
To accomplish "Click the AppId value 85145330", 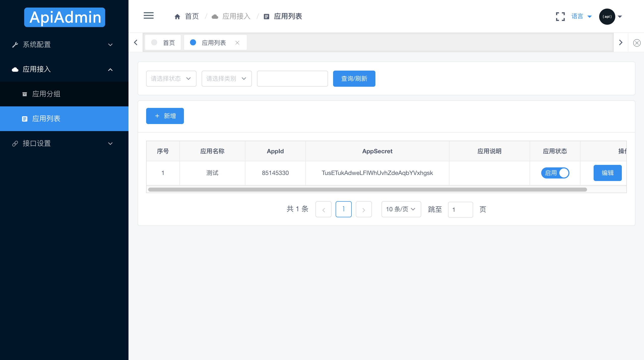I will coord(275,173).
